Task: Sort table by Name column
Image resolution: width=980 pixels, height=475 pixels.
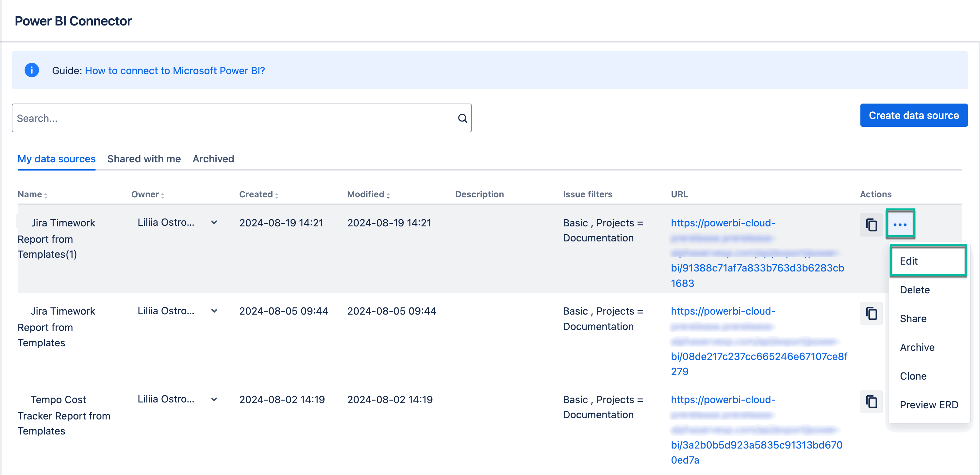Action: (32, 195)
